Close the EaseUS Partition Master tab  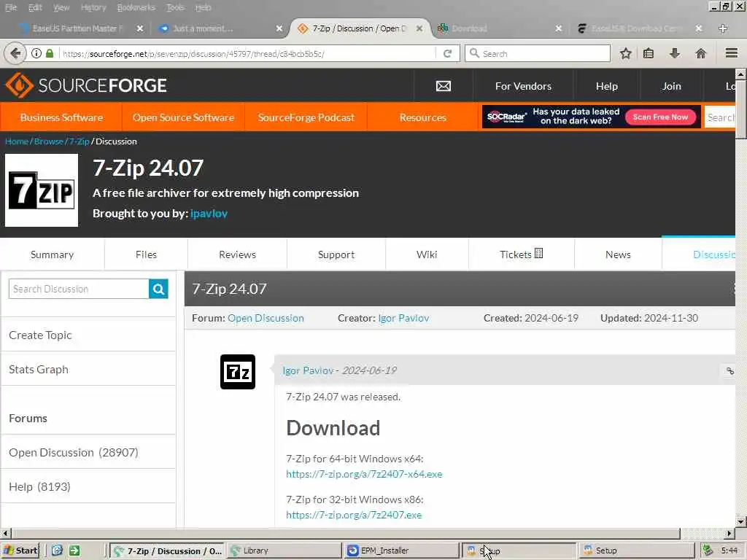140,28
